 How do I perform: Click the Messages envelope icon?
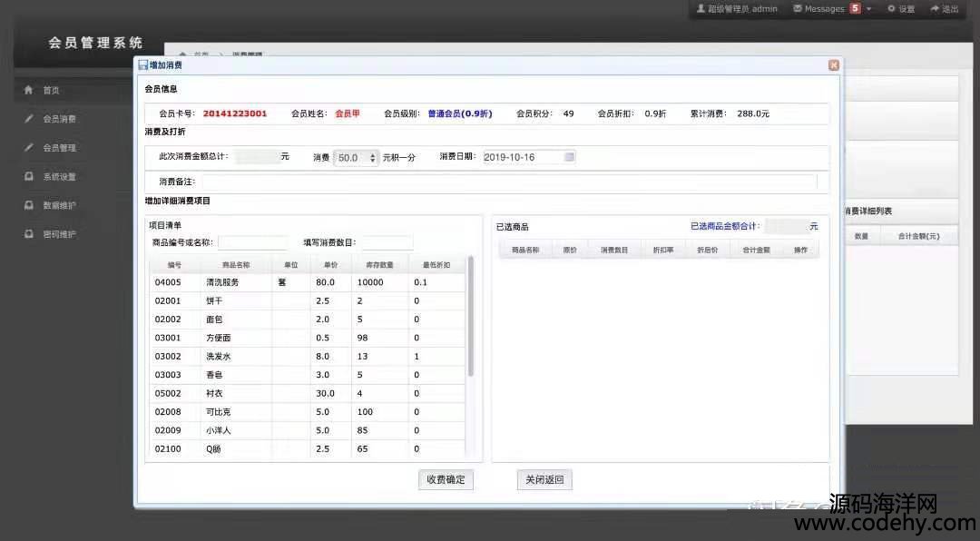[x=798, y=9]
